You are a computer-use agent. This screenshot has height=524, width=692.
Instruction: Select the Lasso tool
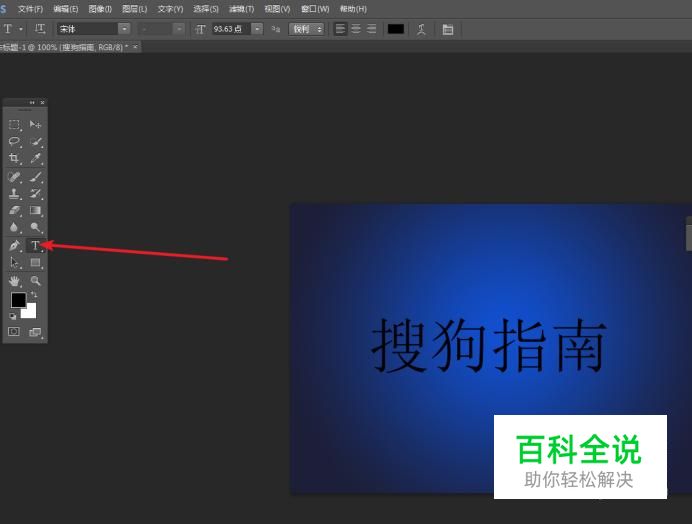click(14, 142)
